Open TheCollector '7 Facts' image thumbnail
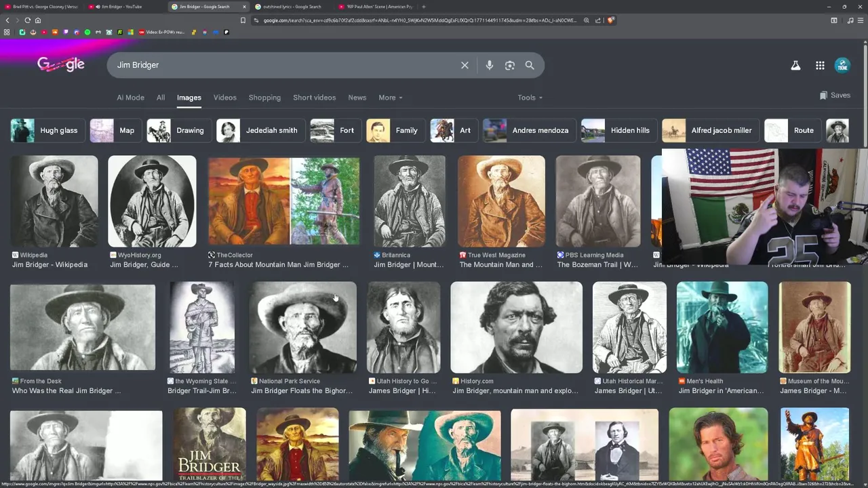This screenshot has width=868, height=488. (x=283, y=201)
